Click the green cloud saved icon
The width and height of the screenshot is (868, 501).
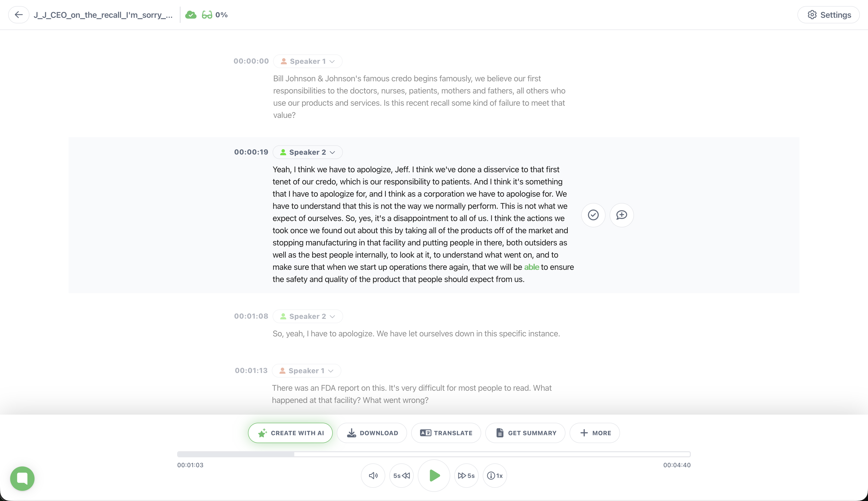pyautogui.click(x=191, y=15)
